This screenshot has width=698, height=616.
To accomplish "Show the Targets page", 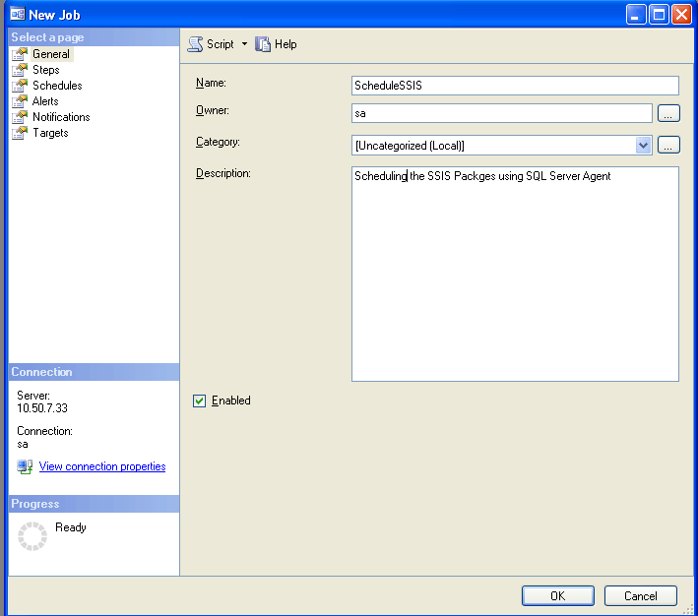I will tap(50, 133).
